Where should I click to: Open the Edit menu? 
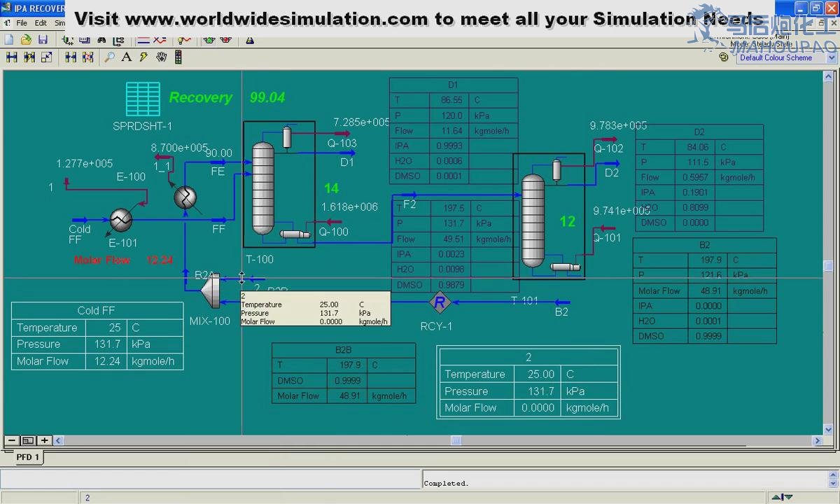[x=41, y=23]
